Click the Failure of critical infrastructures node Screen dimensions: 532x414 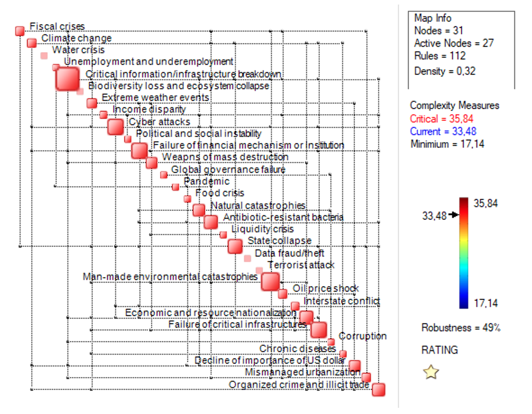tap(318, 330)
